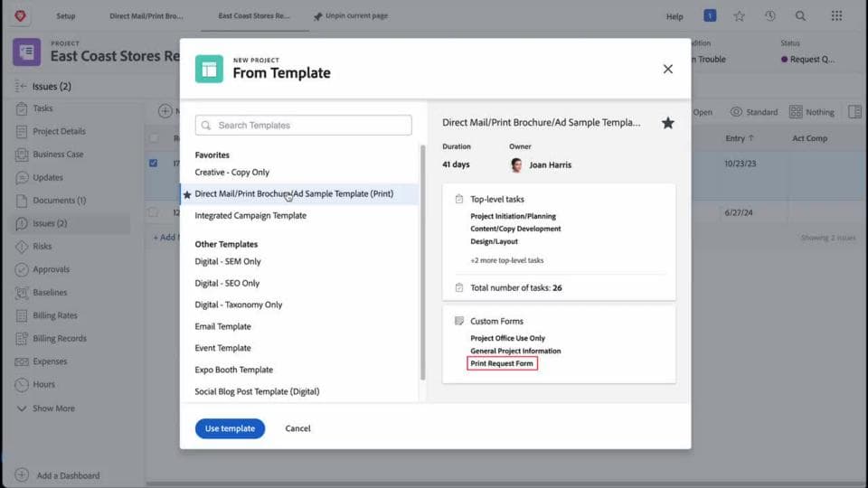Open Updates in sidebar
This screenshot has height=488, width=868.
[48, 178]
